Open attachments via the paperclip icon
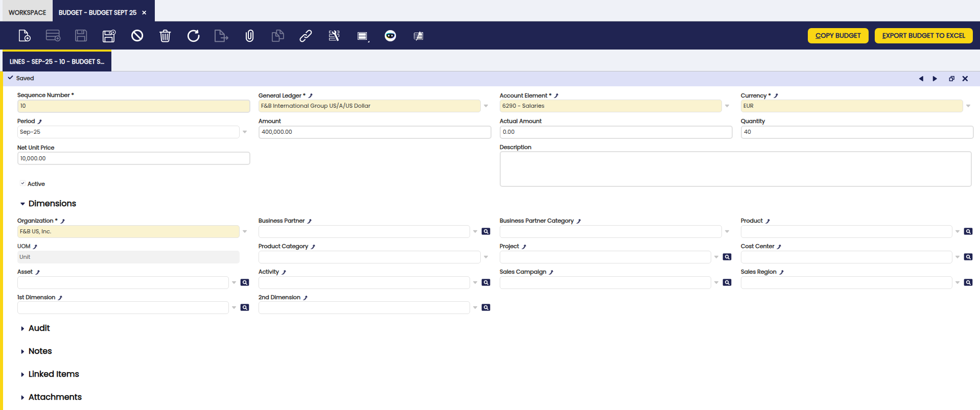Image resolution: width=980 pixels, height=410 pixels. coord(249,36)
